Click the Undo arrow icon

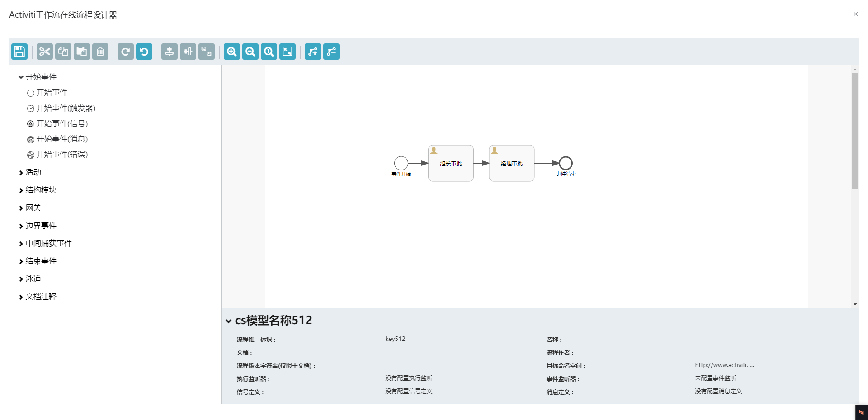point(144,52)
